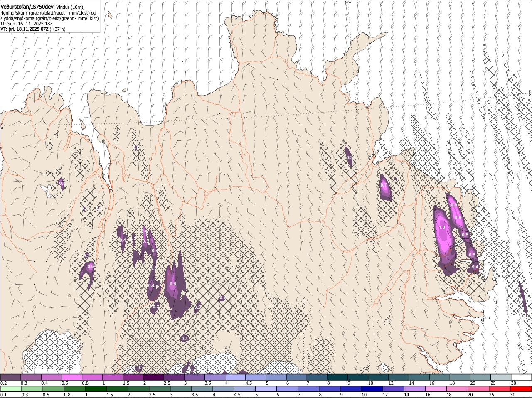Choose lower legend swatch between 8 and 9
This screenshot has height=398, width=532.
click(329, 389)
